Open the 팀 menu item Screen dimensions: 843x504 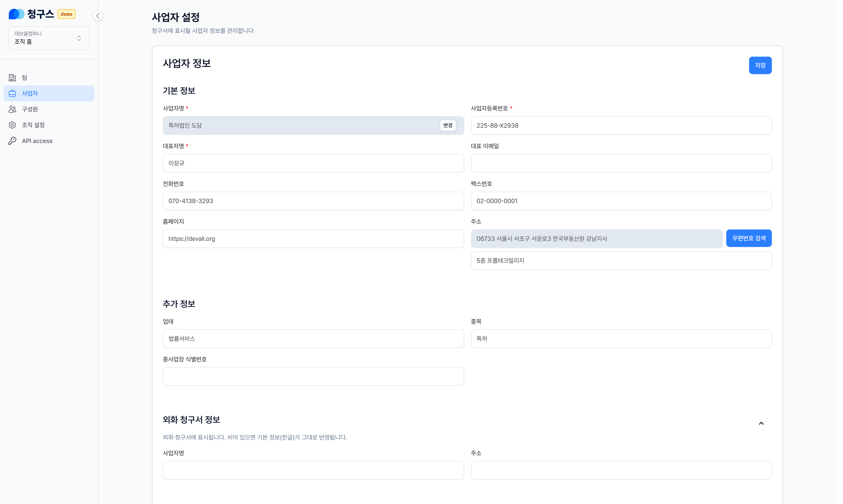pos(49,78)
